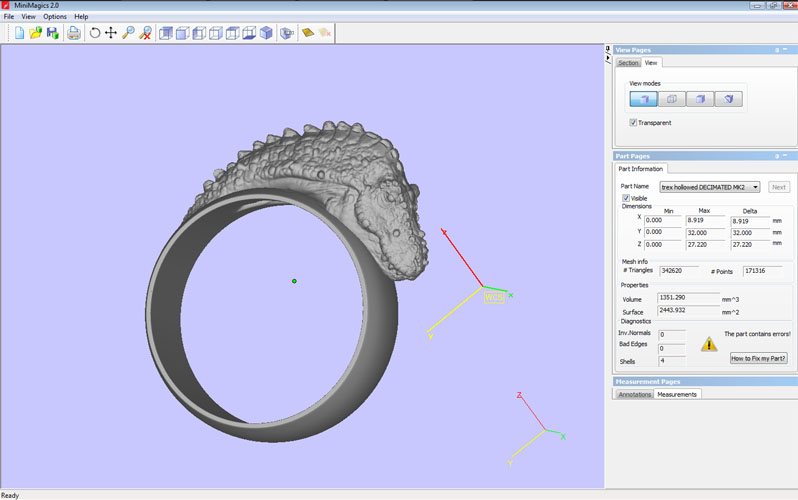Open the Options menu
The height and width of the screenshot is (500, 798).
(55, 16)
